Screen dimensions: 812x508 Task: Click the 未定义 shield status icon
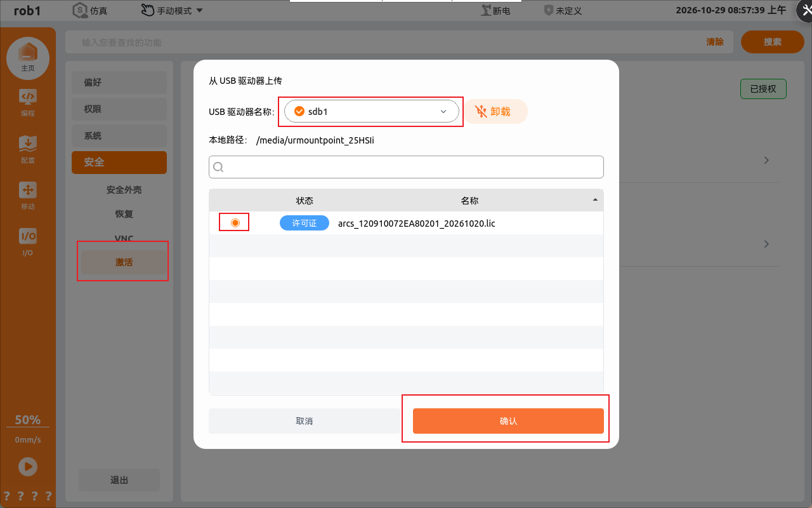[x=549, y=10]
